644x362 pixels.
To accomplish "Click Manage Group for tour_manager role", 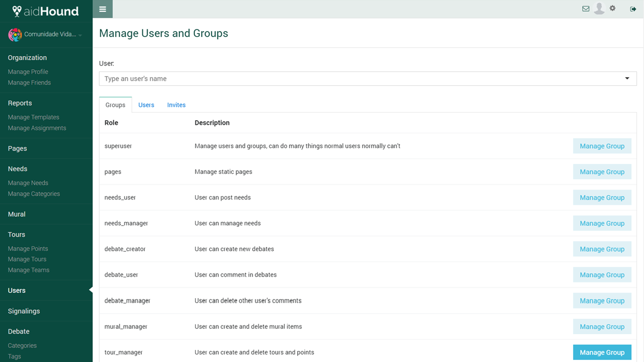I will pyautogui.click(x=602, y=352).
